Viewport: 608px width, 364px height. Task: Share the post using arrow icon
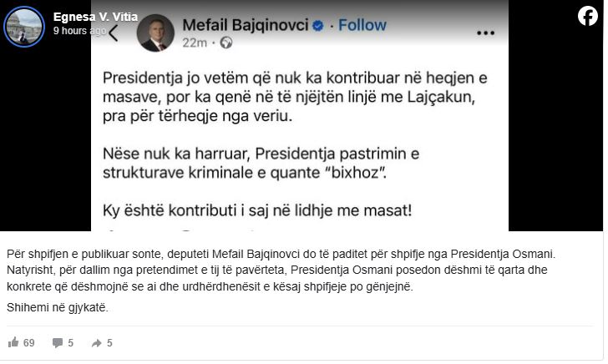(97, 342)
